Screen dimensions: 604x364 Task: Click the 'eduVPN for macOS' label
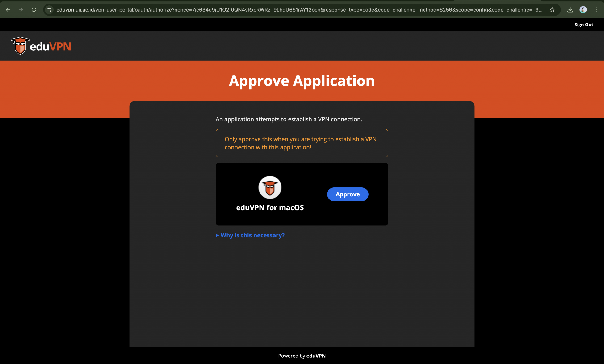[x=270, y=208]
